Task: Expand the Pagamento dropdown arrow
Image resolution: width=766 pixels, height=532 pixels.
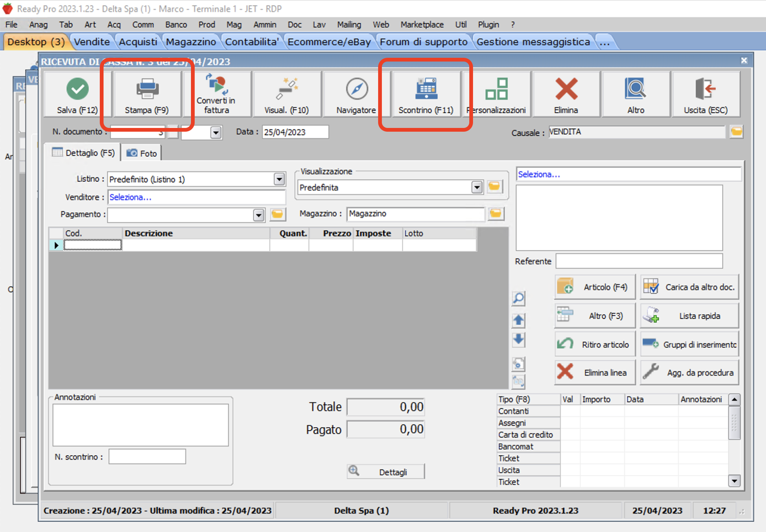Action: click(258, 215)
